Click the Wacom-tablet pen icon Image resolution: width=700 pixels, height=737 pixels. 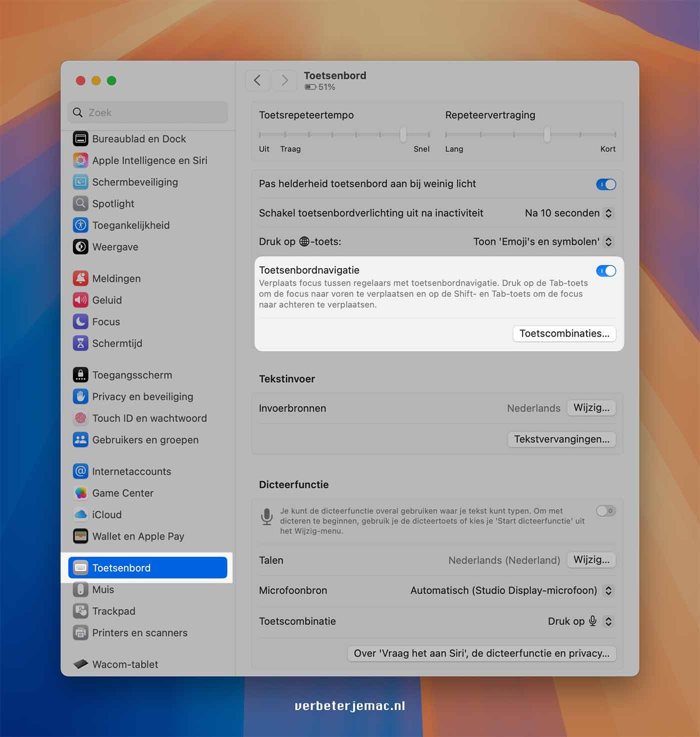[80, 664]
